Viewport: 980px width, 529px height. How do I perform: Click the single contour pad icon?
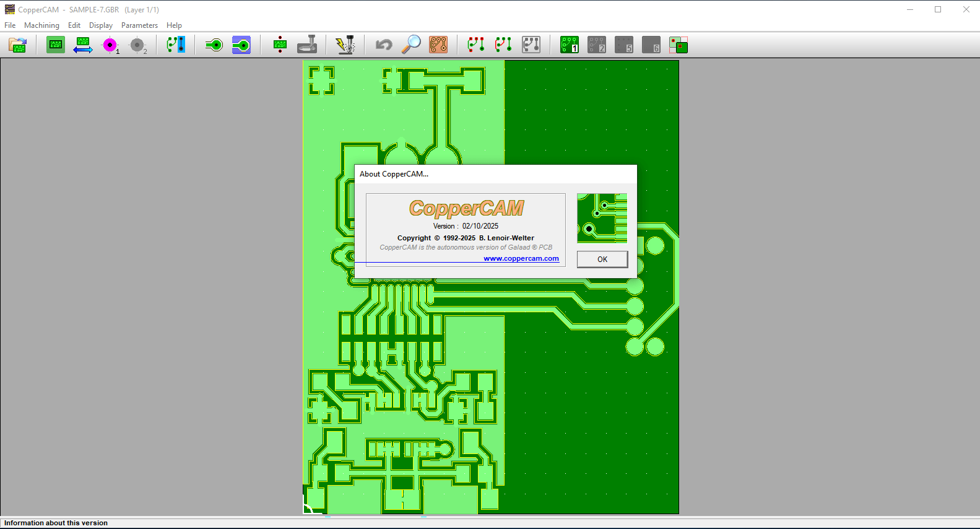coord(214,45)
